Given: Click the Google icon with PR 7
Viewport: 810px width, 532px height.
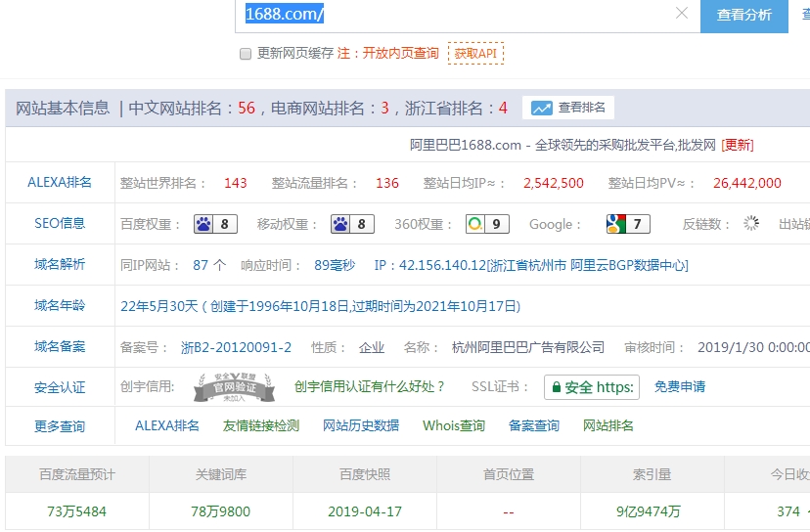Looking at the screenshot, I should coord(615,224).
